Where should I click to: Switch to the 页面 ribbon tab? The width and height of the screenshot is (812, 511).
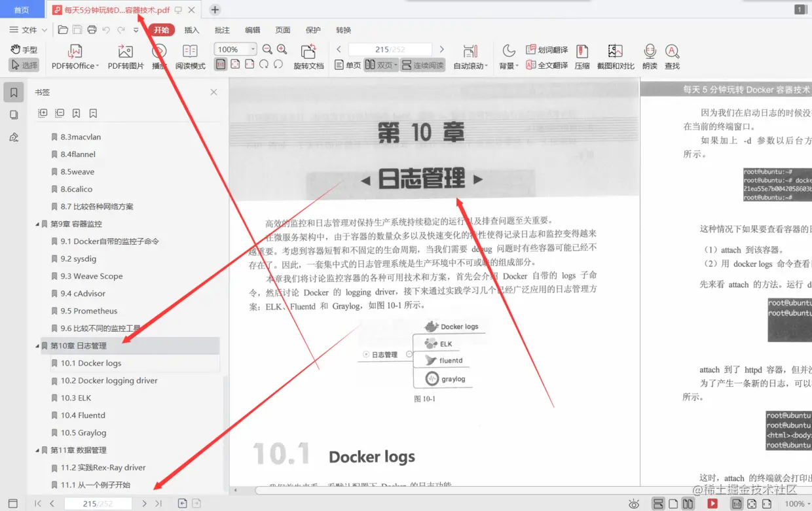283,30
